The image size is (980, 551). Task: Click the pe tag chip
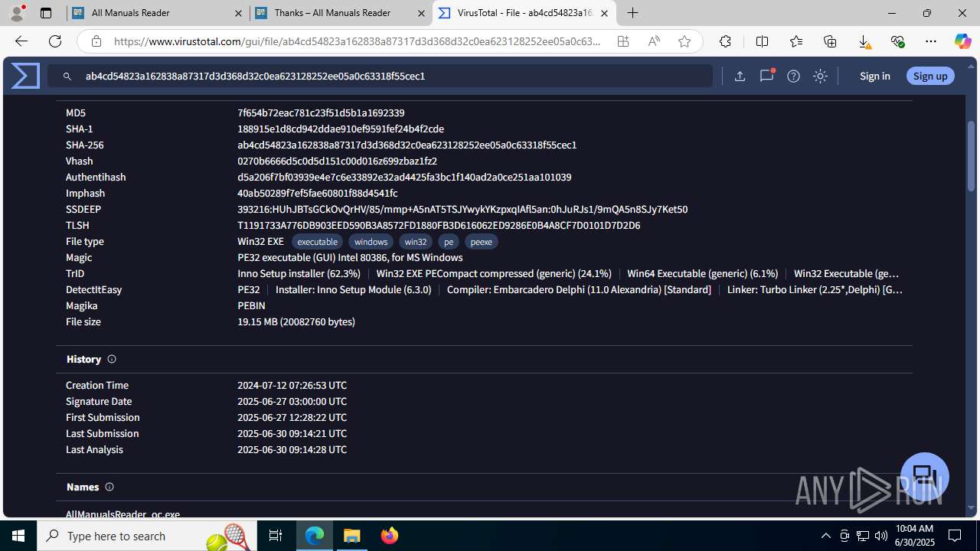(x=449, y=242)
